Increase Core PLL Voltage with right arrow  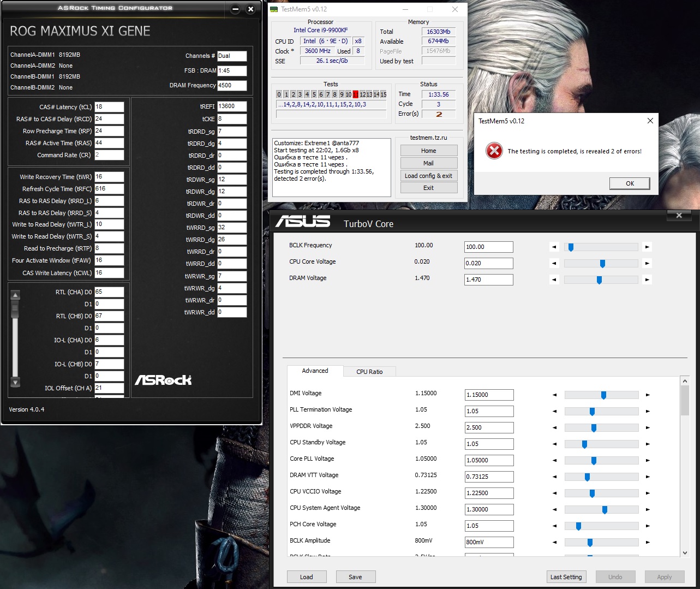tap(648, 460)
